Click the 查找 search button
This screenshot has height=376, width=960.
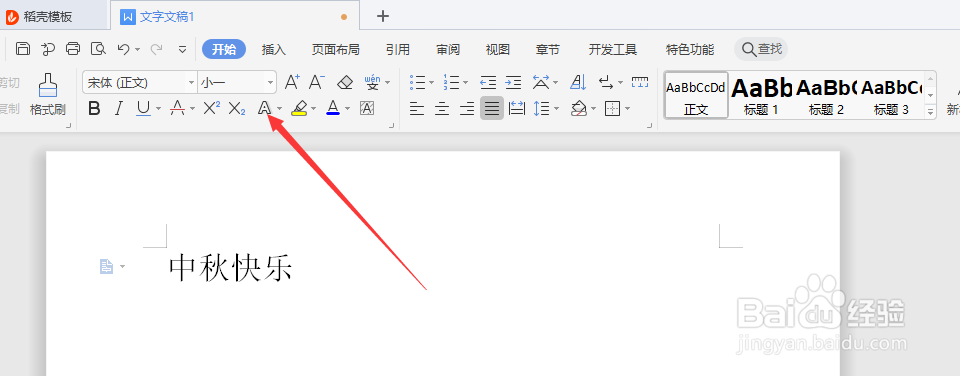click(762, 49)
